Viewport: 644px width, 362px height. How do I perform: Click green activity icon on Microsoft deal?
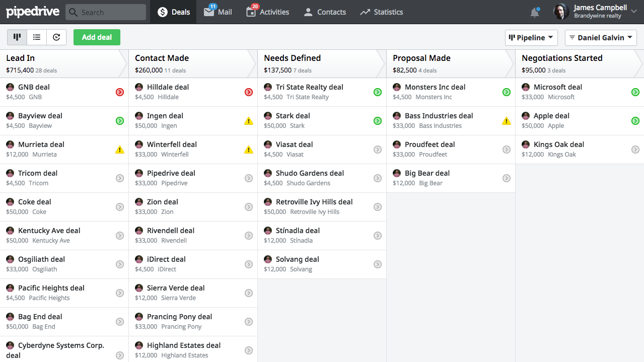tap(635, 92)
